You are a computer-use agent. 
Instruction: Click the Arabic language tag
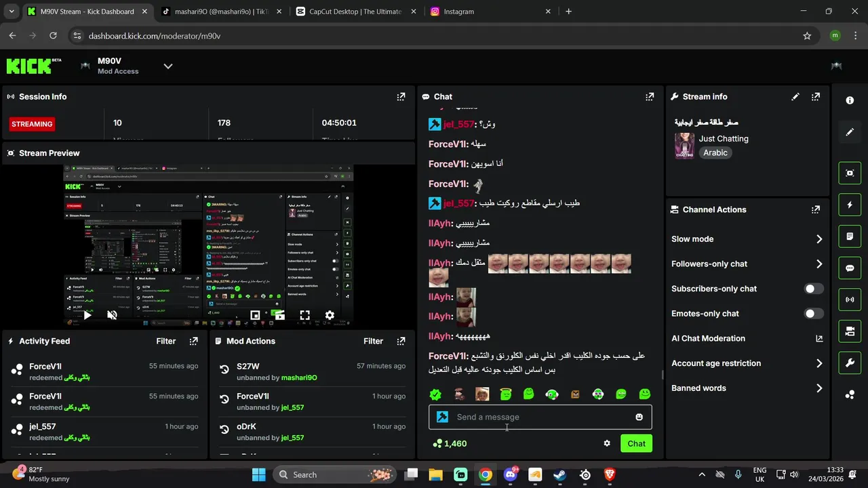point(715,152)
